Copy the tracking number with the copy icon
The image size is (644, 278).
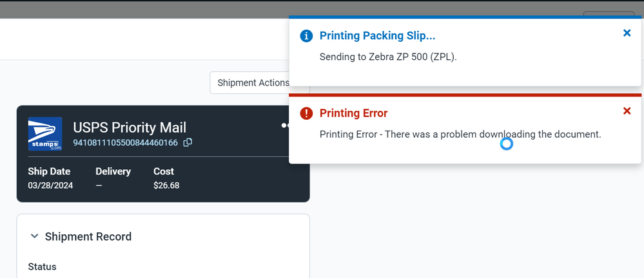(x=188, y=142)
